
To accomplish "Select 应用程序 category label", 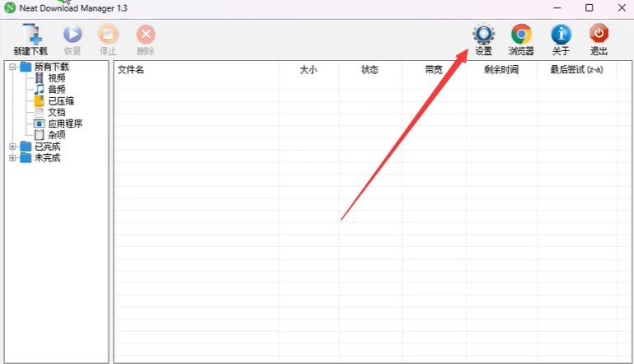I will (65, 124).
